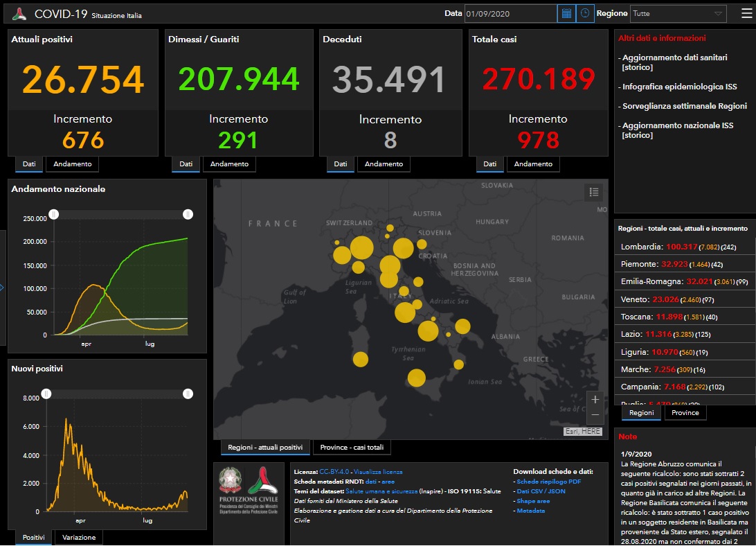Expand the collapsed left side panel arrow
The width and height of the screenshot is (756, 546).
(x=2, y=287)
